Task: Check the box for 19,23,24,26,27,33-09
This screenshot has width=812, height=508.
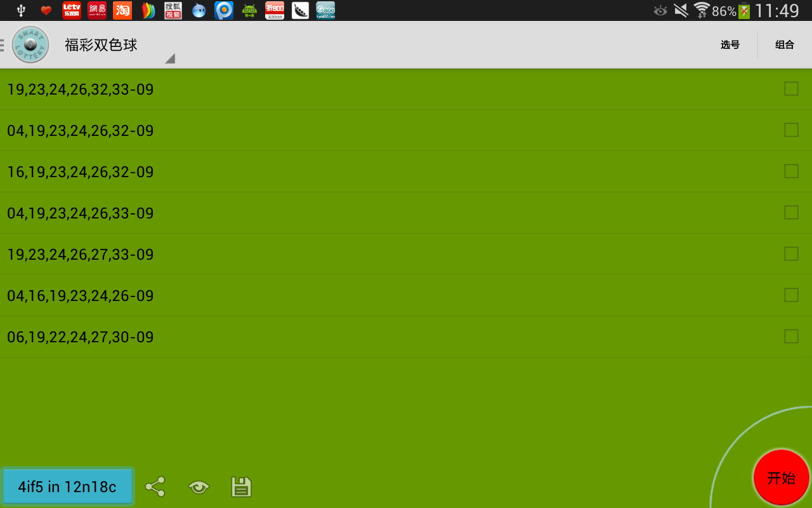Action: tap(791, 254)
